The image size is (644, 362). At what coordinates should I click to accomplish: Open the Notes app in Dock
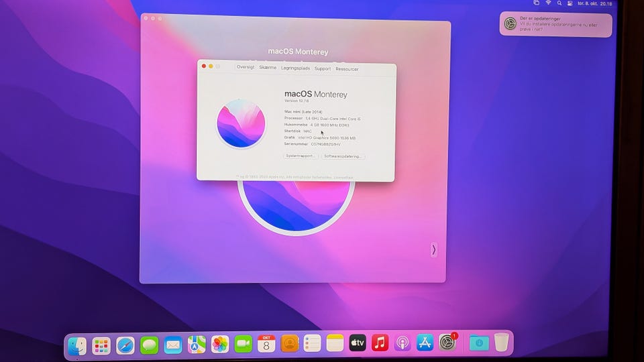click(335, 343)
